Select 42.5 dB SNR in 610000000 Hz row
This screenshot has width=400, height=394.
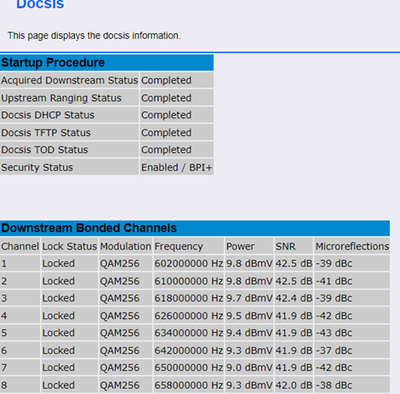[294, 281]
